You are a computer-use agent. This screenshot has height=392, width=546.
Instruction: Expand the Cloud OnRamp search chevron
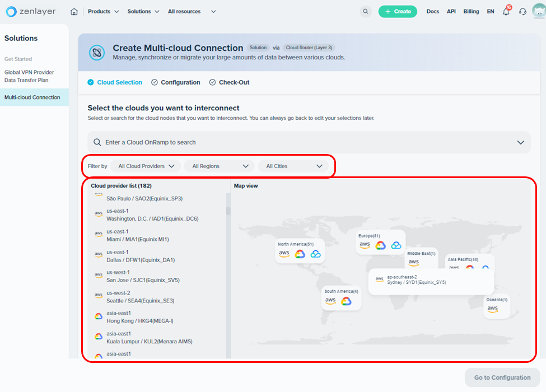pos(521,142)
